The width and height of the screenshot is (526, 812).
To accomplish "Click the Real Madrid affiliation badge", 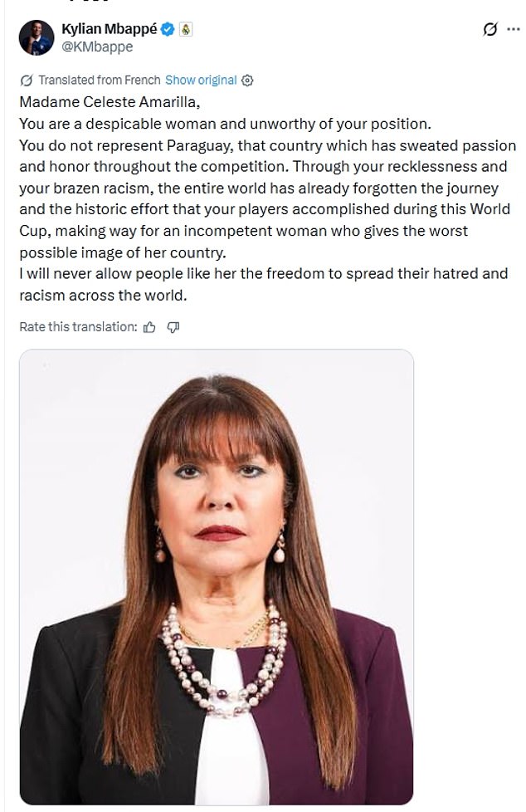I will 185,30.
